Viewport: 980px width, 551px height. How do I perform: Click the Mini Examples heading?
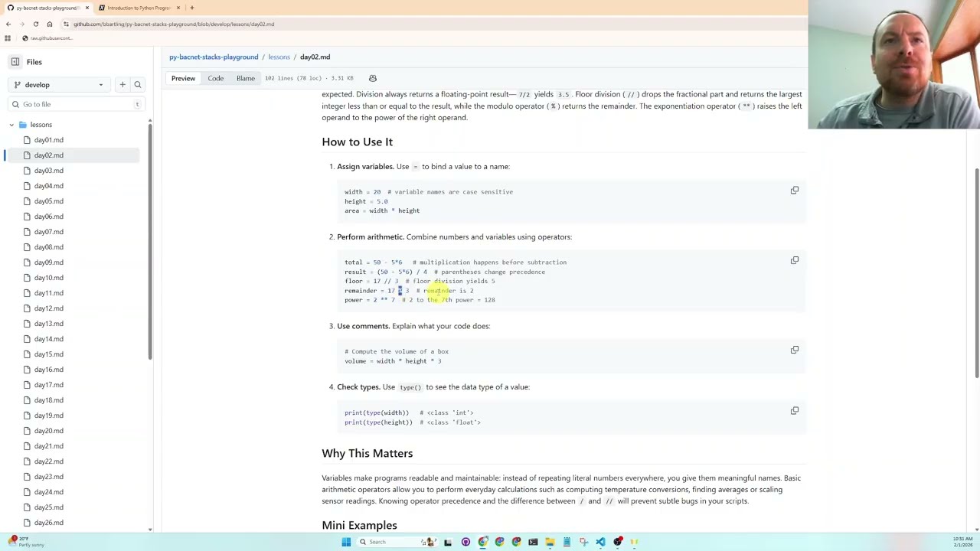pyautogui.click(x=359, y=525)
